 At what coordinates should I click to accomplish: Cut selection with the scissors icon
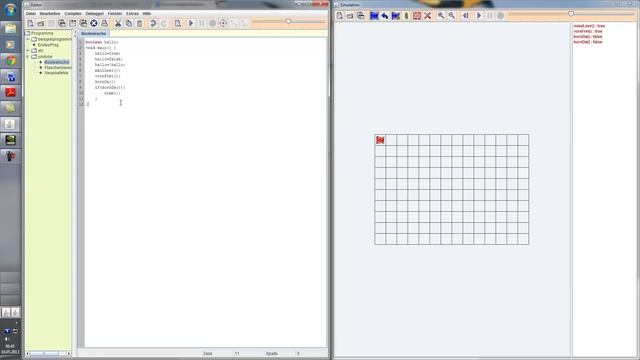pyautogui.click(x=118, y=23)
